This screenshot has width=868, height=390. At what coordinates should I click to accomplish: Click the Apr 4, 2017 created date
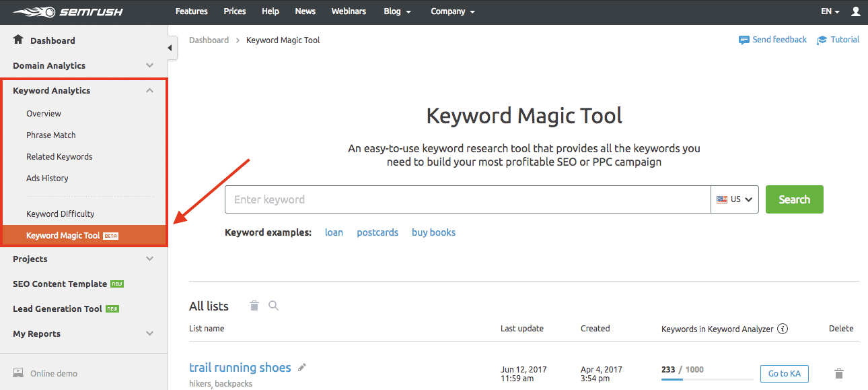click(x=602, y=370)
